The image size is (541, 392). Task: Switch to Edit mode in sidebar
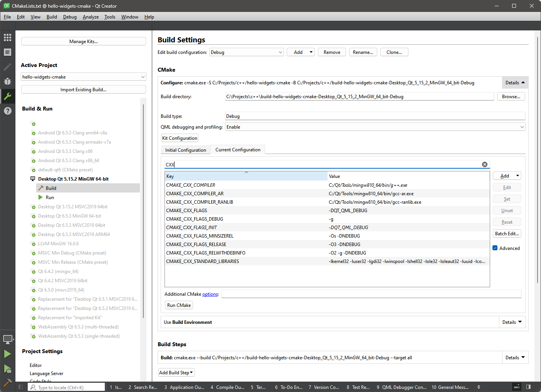(x=7, y=52)
